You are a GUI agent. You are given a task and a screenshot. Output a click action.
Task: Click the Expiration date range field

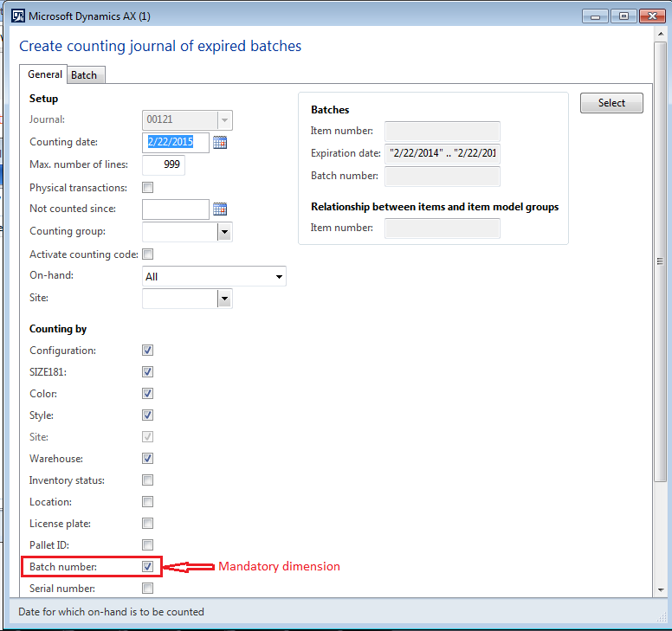[443, 153]
